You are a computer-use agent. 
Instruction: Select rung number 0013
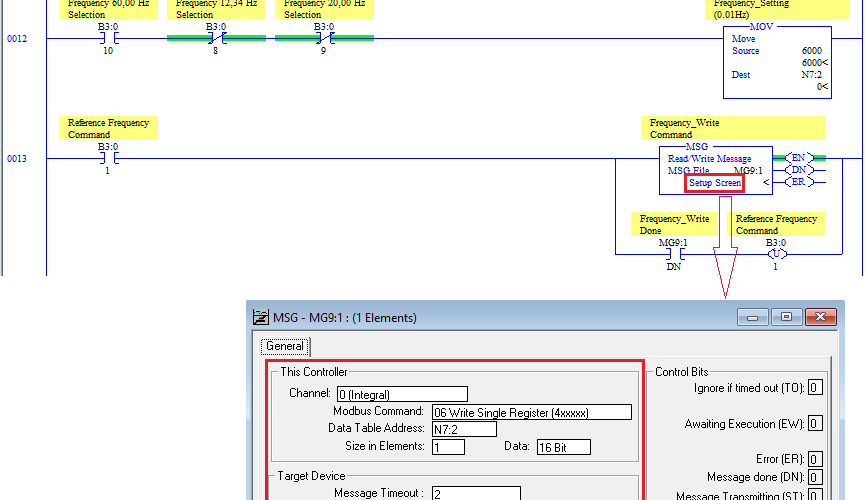17,159
